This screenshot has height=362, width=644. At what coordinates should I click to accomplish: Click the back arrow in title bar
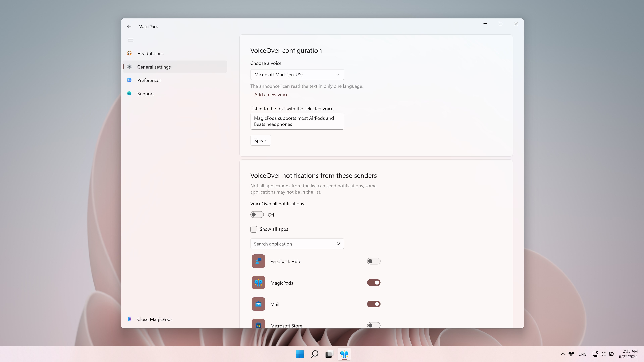pos(129,26)
